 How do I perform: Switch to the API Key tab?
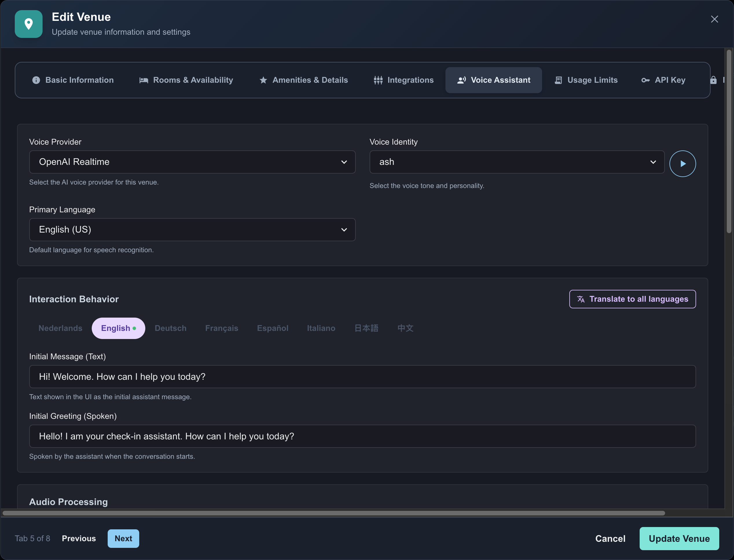pos(663,80)
